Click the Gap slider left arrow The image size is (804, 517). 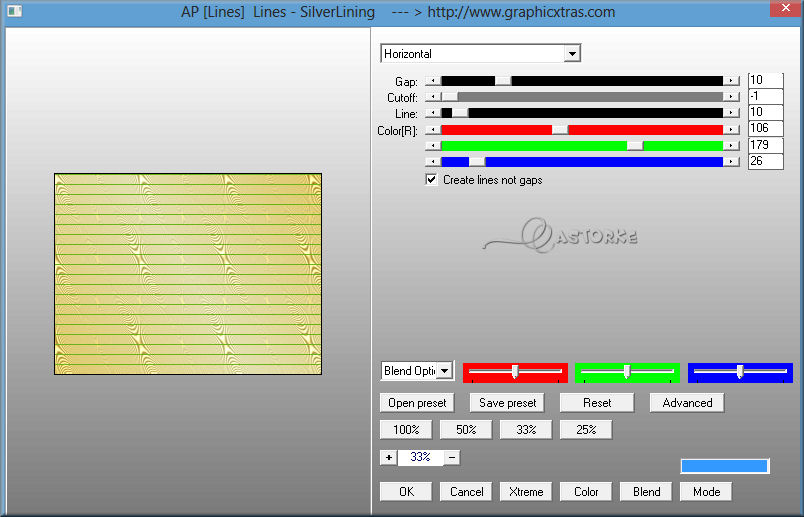[x=433, y=81]
